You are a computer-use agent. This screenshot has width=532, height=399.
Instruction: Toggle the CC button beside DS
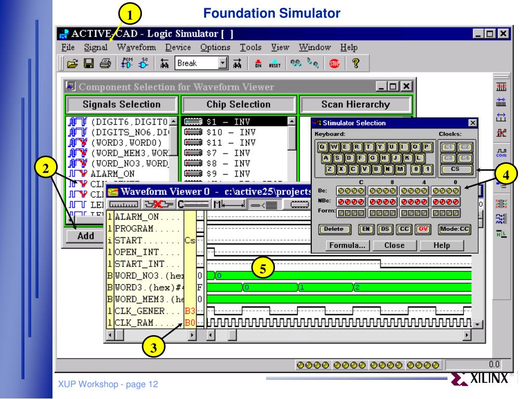404,229
